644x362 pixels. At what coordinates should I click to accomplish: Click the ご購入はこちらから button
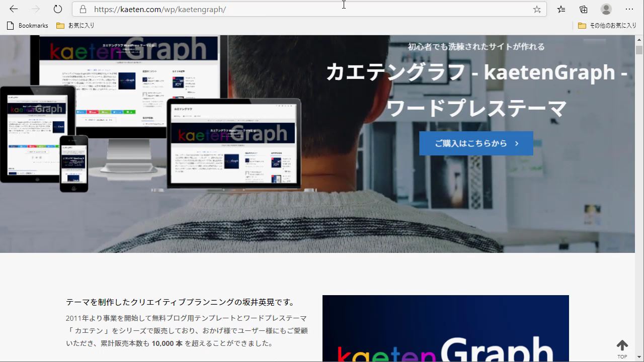[476, 143]
